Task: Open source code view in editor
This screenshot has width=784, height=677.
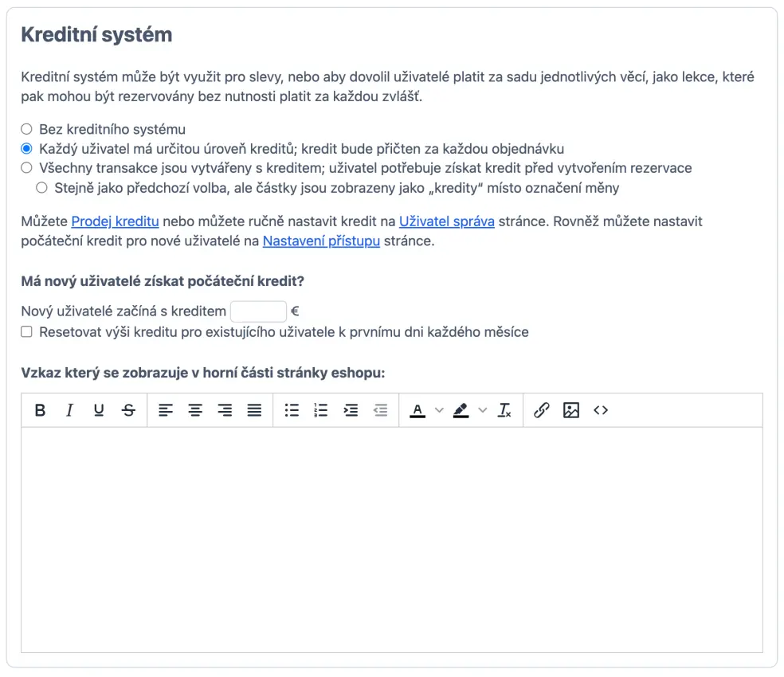Action: [x=601, y=410]
